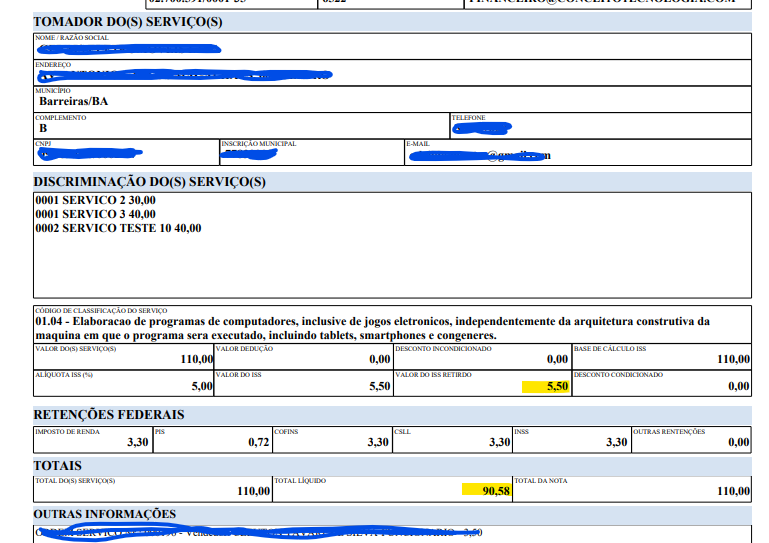Image resolution: width=769 pixels, height=543 pixels.
Task: Select the CÓDIGO DE CLASSIFICAÇÃO DO SERVIÇO label
Action: pyautogui.click(x=101, y=310)
